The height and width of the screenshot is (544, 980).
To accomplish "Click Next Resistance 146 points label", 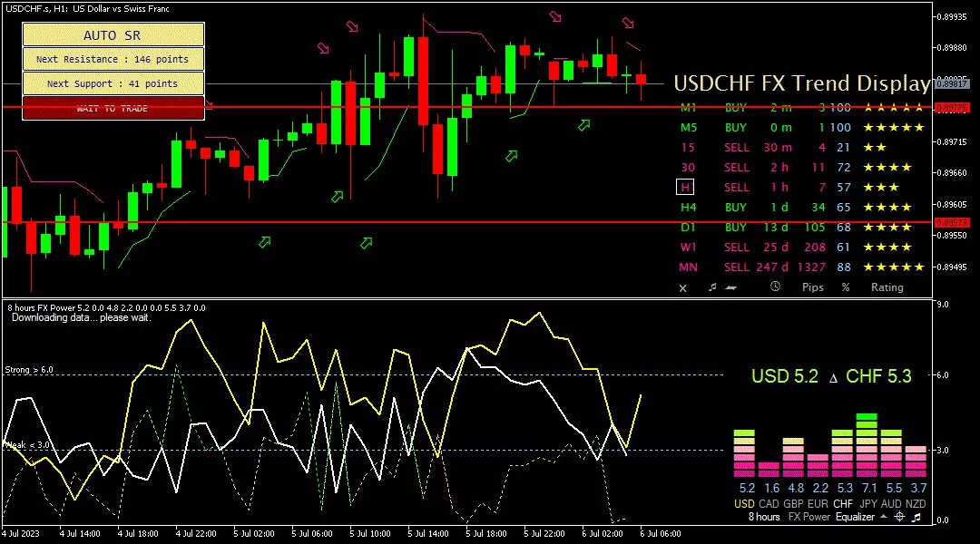I will [x=113, y=59].
